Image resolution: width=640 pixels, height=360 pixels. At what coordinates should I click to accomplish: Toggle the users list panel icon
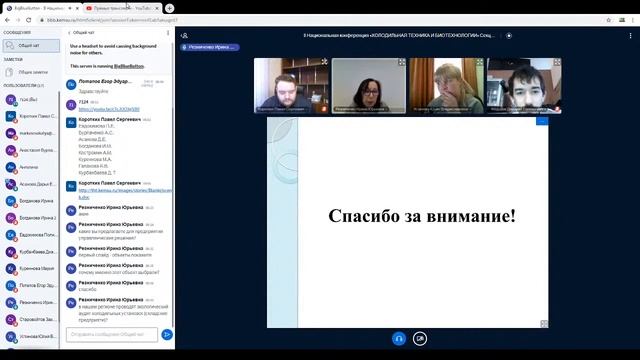pos(184,36)
